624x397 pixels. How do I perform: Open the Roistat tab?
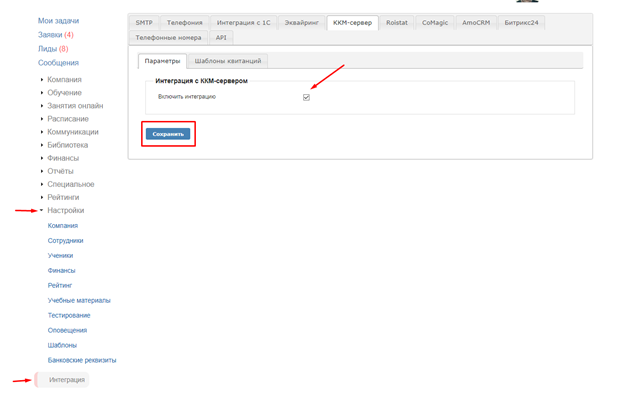[397, 23]
